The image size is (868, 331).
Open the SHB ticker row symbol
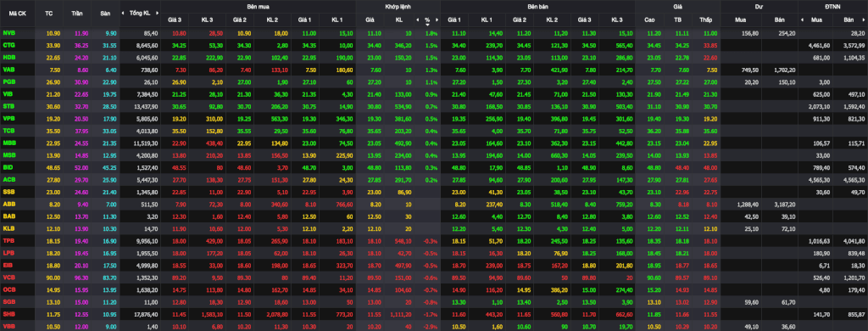click(8, 313)
